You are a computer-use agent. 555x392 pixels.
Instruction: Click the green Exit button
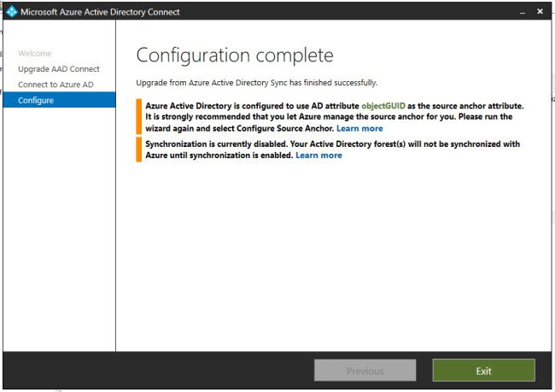[483, 371]
